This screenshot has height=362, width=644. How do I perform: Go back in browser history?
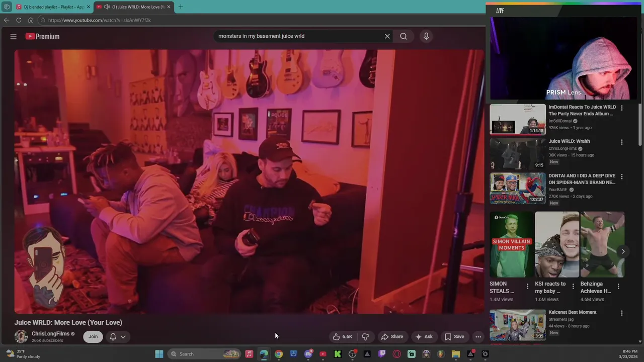(7, 20)
